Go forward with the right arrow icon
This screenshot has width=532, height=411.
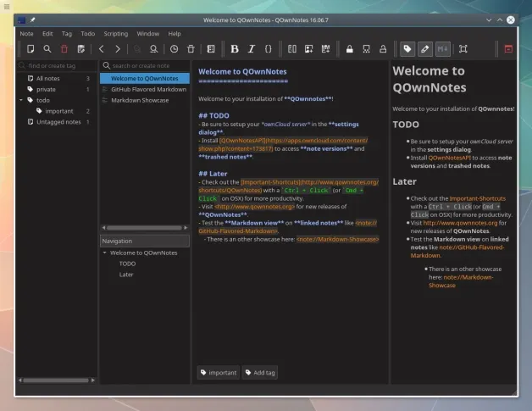coord(118,49)
